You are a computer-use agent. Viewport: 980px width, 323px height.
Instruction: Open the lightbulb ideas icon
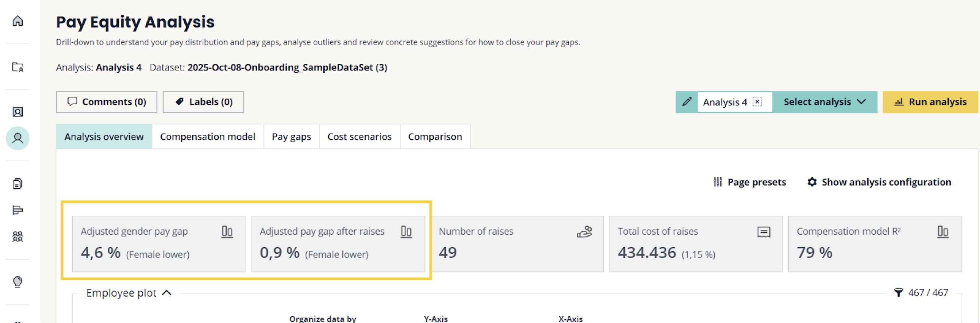click(17, 282)
